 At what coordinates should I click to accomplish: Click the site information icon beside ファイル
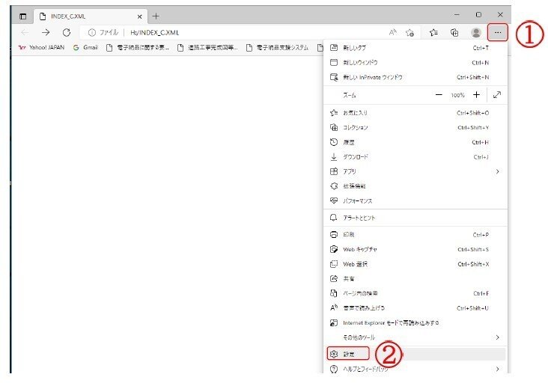click(92, 32)
